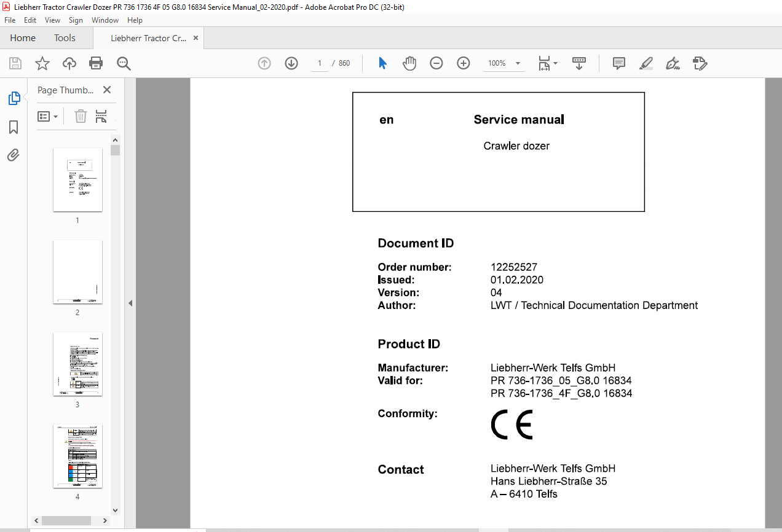The width and height of the screenshot is (782, 532).
Task: Select page 1 thumbnail
Action: (x=77, y=180)
